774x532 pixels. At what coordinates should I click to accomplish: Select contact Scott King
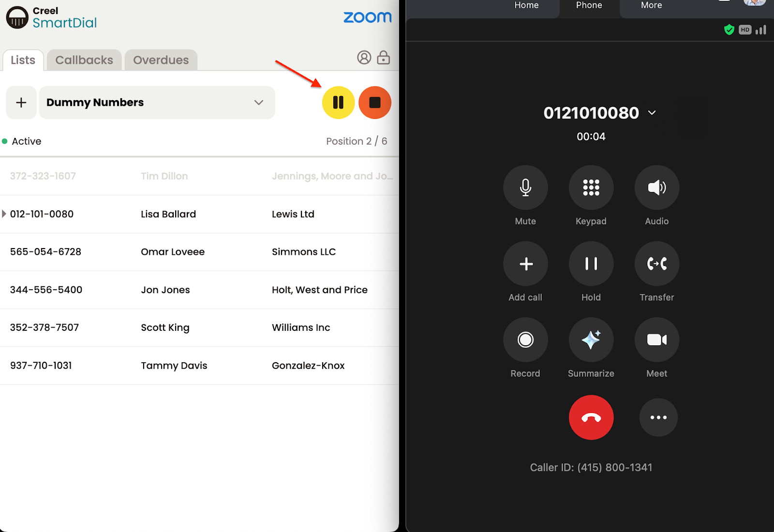point(165,327)
